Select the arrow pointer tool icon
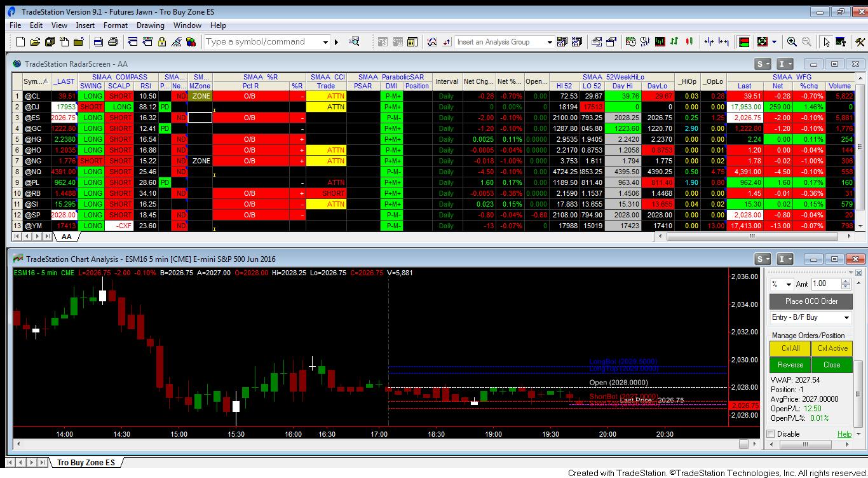The image size is (868, 478). click(826, 41)
